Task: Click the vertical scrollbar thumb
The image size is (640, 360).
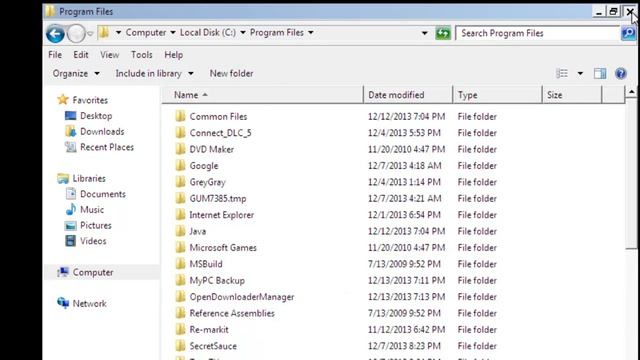Action: coord(632,173)
